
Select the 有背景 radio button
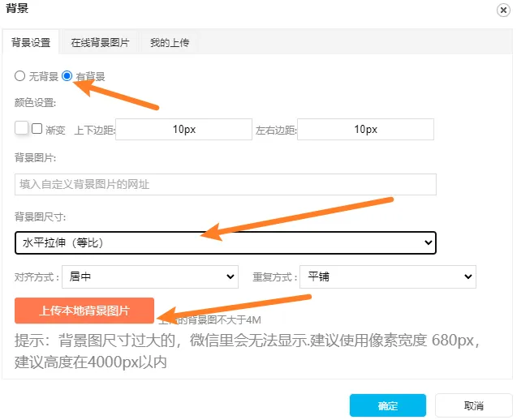click(67, 76)
